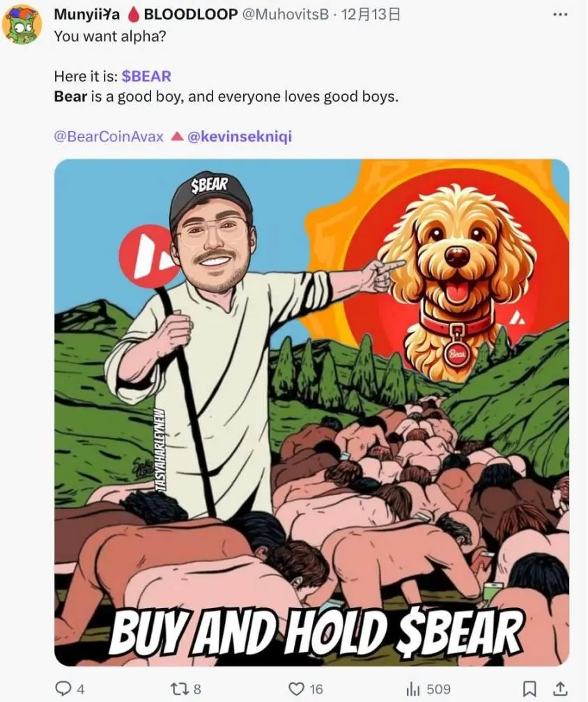The image size is (588, 702).
Task: Click the reply count number 4
Action: click(81, 689)
